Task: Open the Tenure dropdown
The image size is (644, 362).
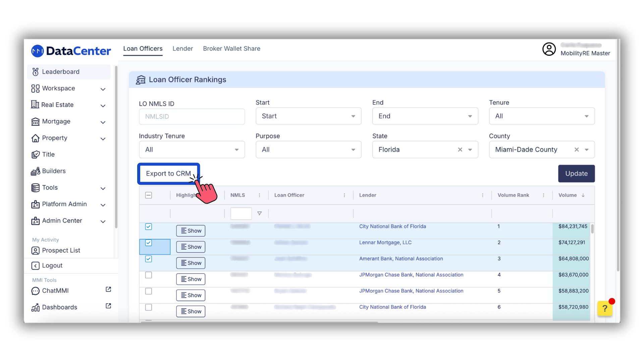Action: pyautogui.click(x=541, y=116)
